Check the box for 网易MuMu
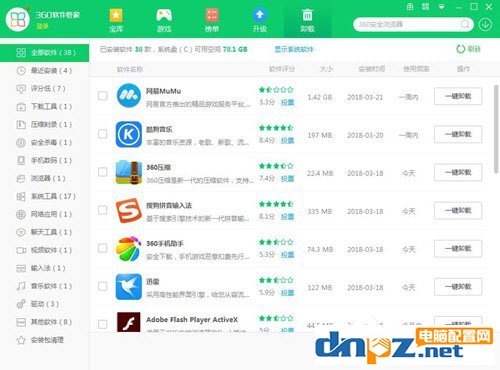Image resolution: width=500 pixels, height=370 pixels. 103,96
